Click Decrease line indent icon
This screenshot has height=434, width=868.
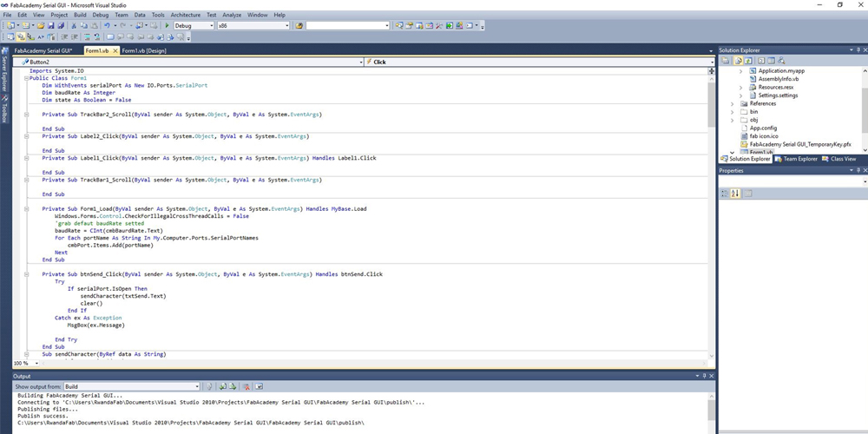click(x=64, y=37)
